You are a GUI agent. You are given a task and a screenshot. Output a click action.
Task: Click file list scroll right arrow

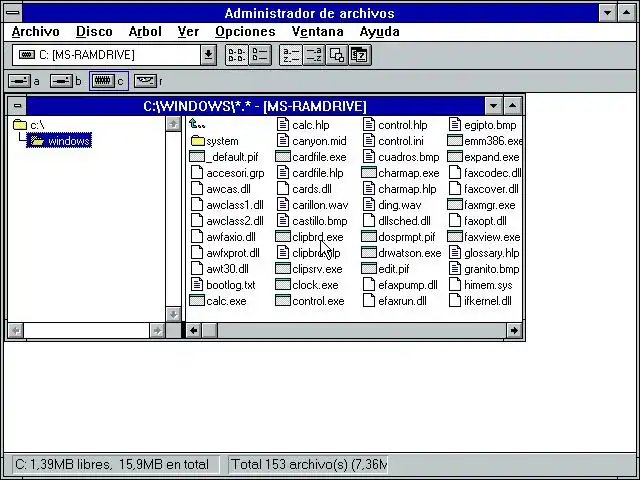pos(514,330)
